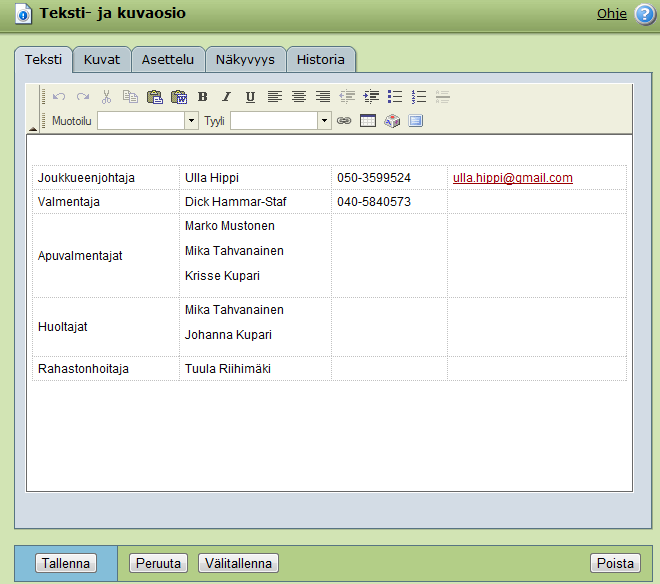660x584 pixels.
Task: Insert horizontal line icon
Action: (x=443, y=97)
